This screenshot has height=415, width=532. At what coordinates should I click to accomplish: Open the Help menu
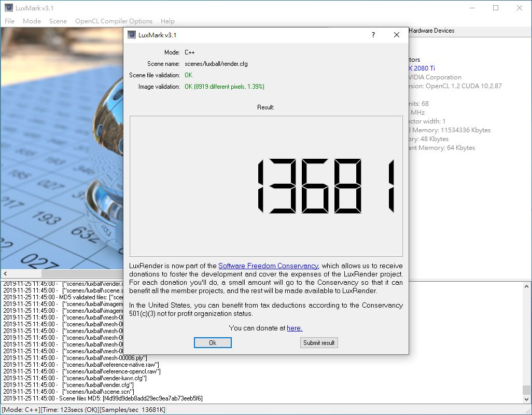point(167,21)
